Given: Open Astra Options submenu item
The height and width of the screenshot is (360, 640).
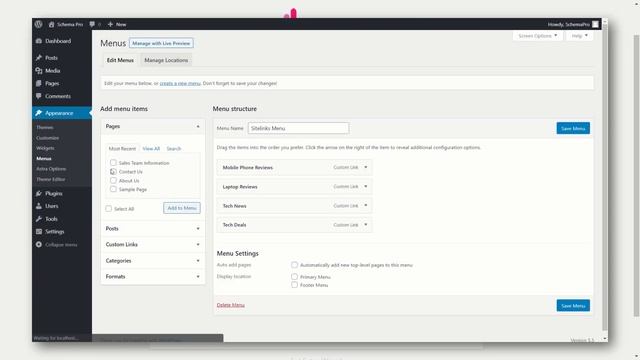Looking at the screenshot, I should [51, 169].
